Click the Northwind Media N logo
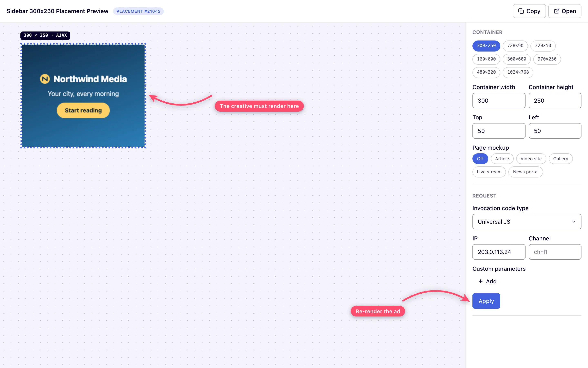This screenshot has height=368, width=588. tap(45, 79)
